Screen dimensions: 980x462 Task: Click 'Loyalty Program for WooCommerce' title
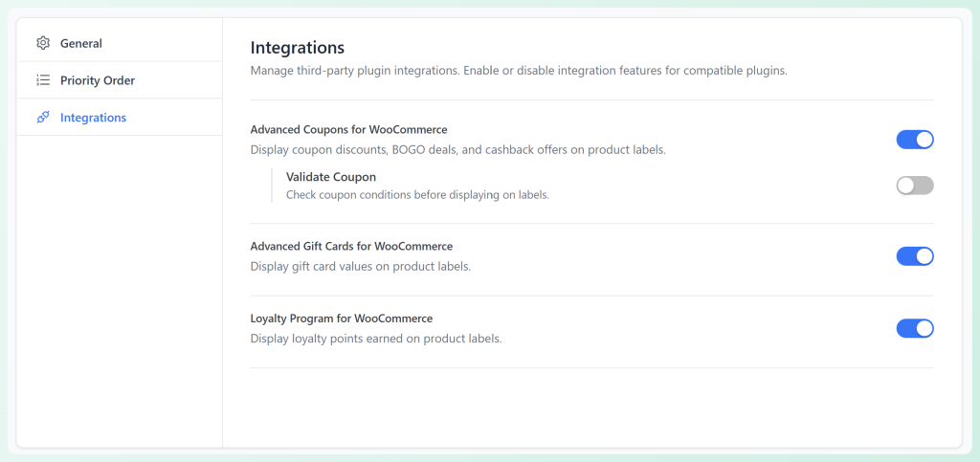[342, 319]
